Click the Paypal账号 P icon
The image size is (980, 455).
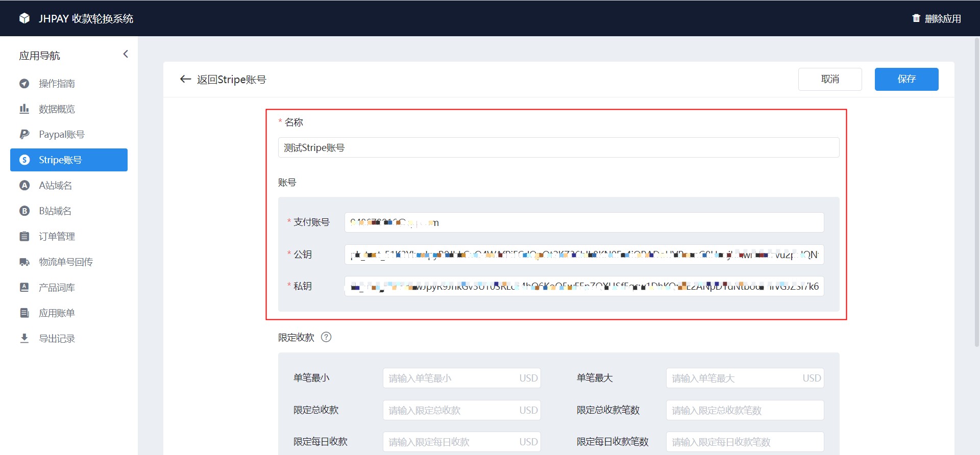coord(24,134)
